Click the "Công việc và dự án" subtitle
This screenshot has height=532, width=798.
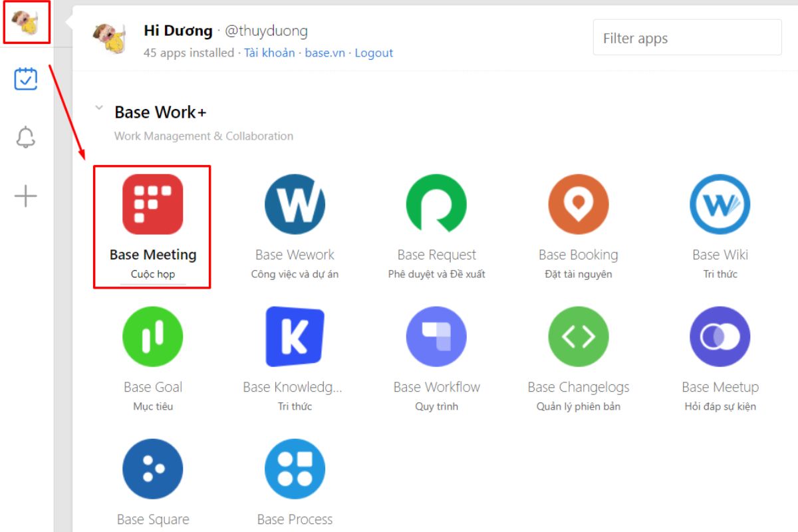295,274
